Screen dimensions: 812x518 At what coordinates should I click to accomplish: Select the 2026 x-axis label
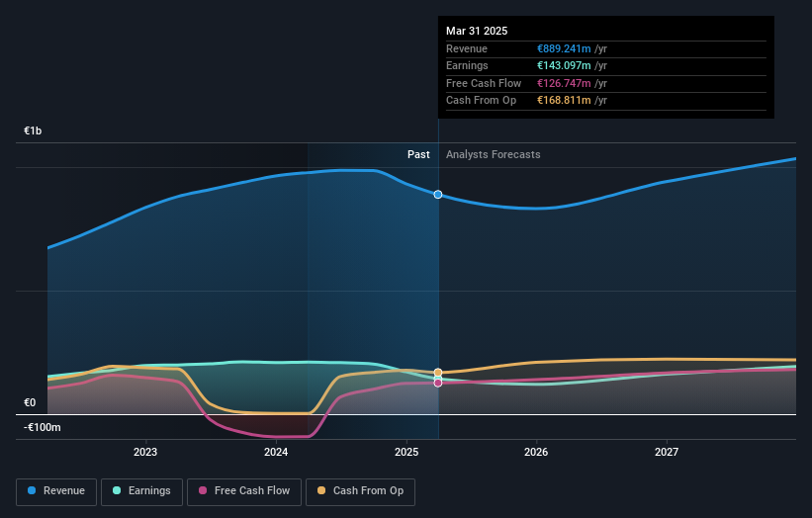(x=536, y=452)
